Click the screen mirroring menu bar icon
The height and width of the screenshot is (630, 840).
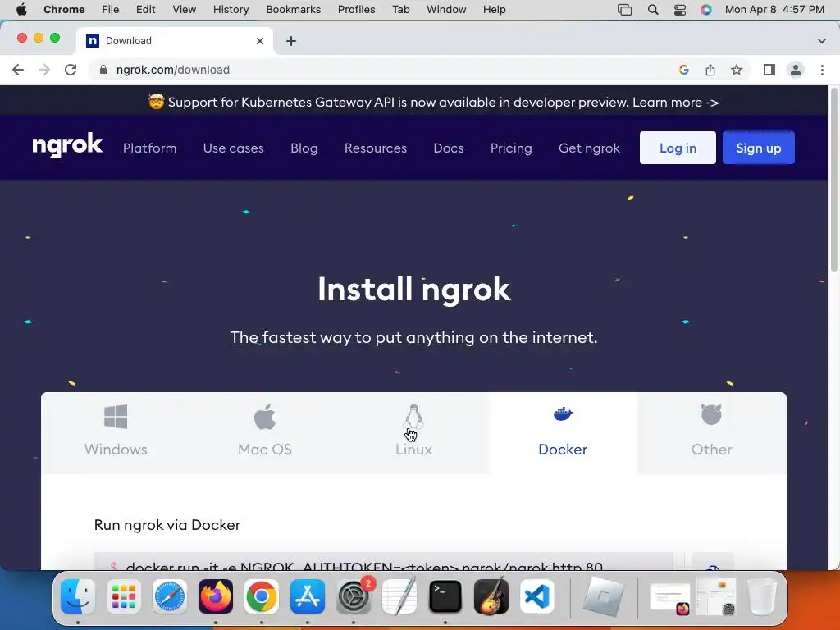click(x=624, y=10)
